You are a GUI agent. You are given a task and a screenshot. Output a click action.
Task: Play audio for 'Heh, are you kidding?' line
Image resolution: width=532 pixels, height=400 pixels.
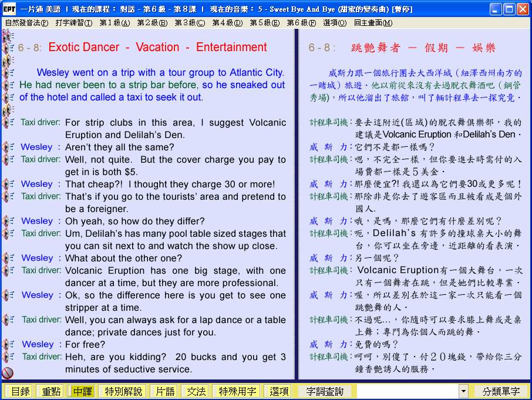click(x=8, y=357)
